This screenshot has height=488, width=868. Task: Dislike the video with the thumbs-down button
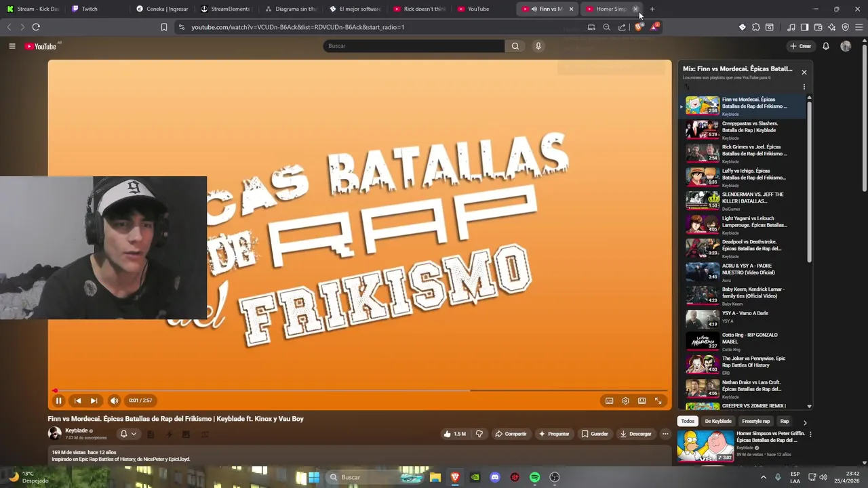coord(479,434)
